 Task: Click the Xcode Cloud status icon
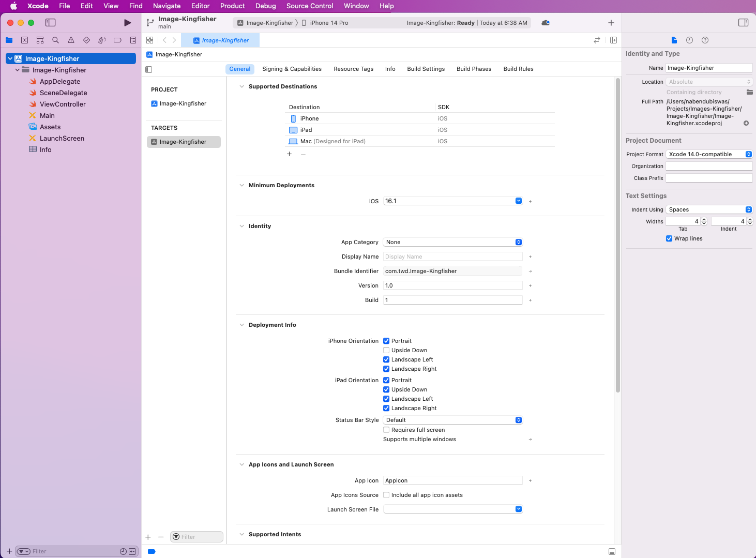546,23
